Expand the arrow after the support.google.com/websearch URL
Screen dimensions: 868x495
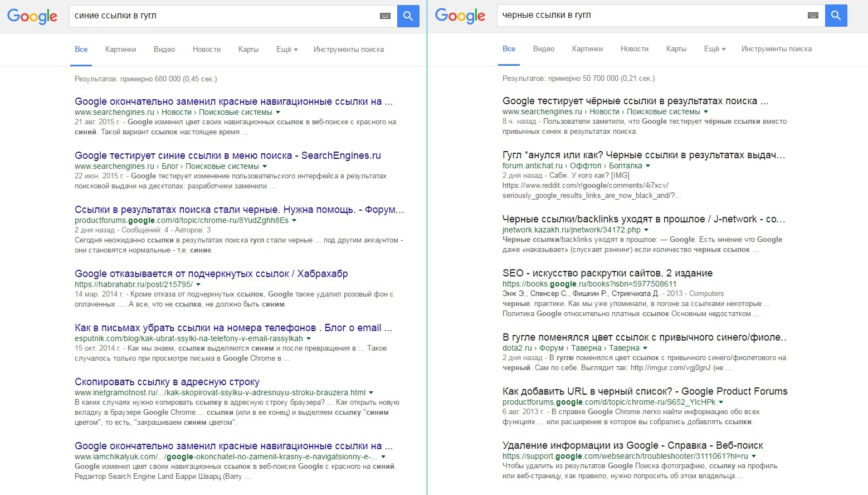[x=754, y=456]
